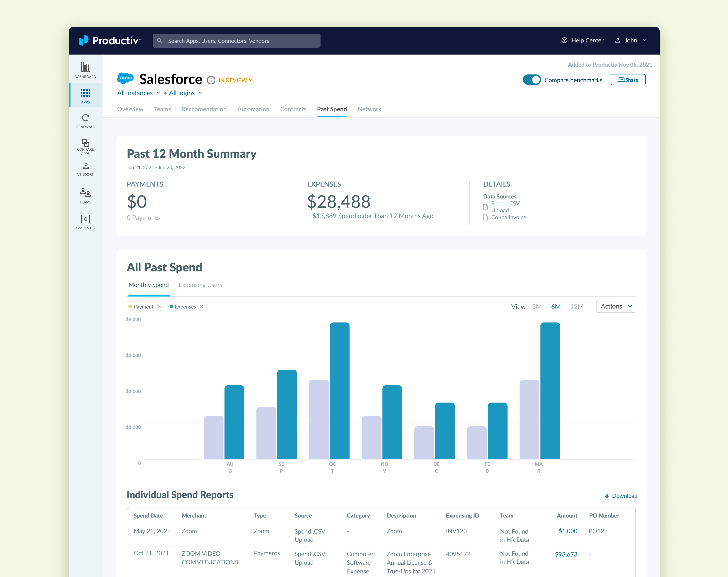Sort by the Amount column header
Screen dimensions: 728x577
[x=567, y=516]
